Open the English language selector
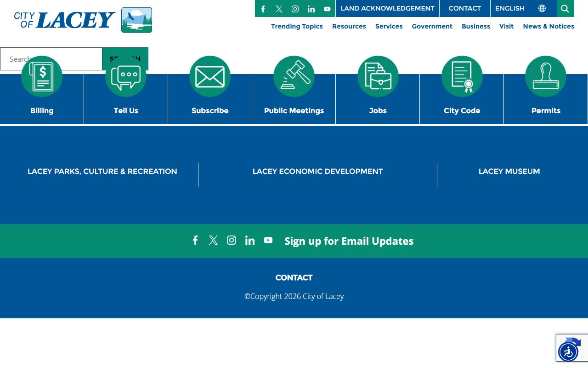Viewport: 588px width, 368px height. 524,8
